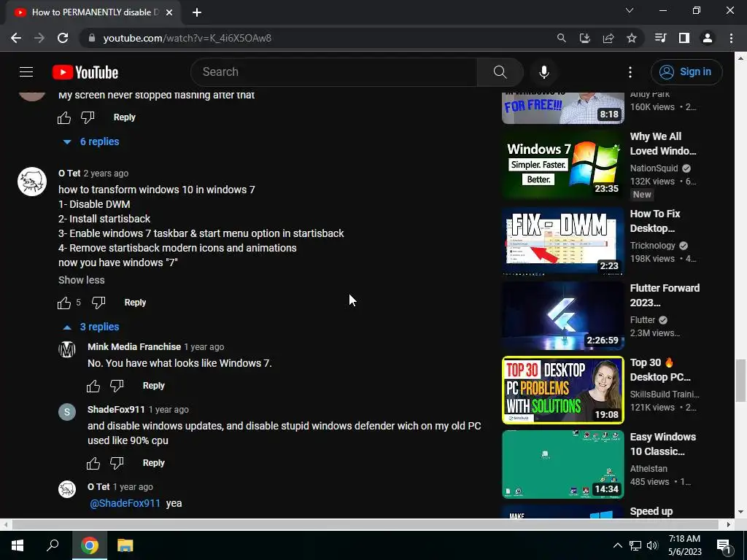
Task: Click the horizontal scrollbar at bottom
Action: (365, 524)
